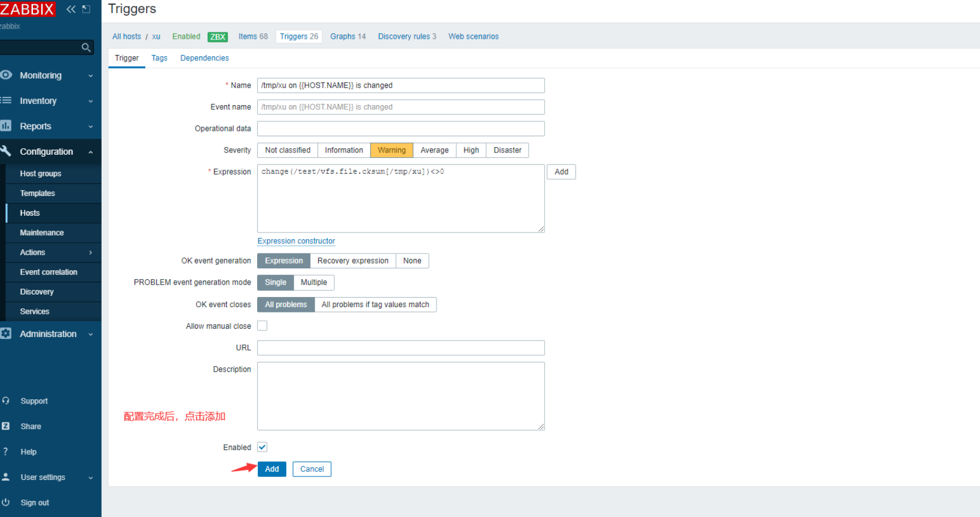Open Host groups in Configuration
980x517 pixels.
click(41, 173)
